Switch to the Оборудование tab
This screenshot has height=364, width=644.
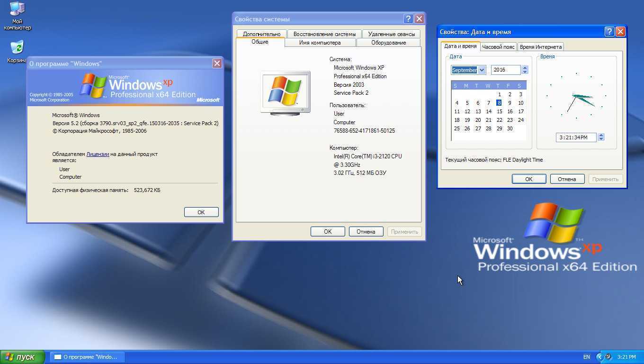coord(388,43)
